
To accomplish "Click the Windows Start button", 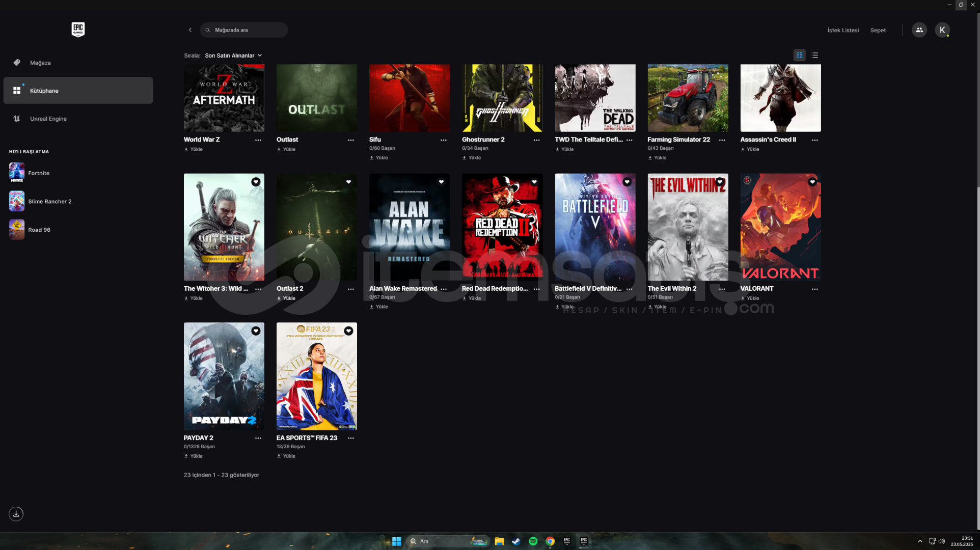I will point(396,541).
